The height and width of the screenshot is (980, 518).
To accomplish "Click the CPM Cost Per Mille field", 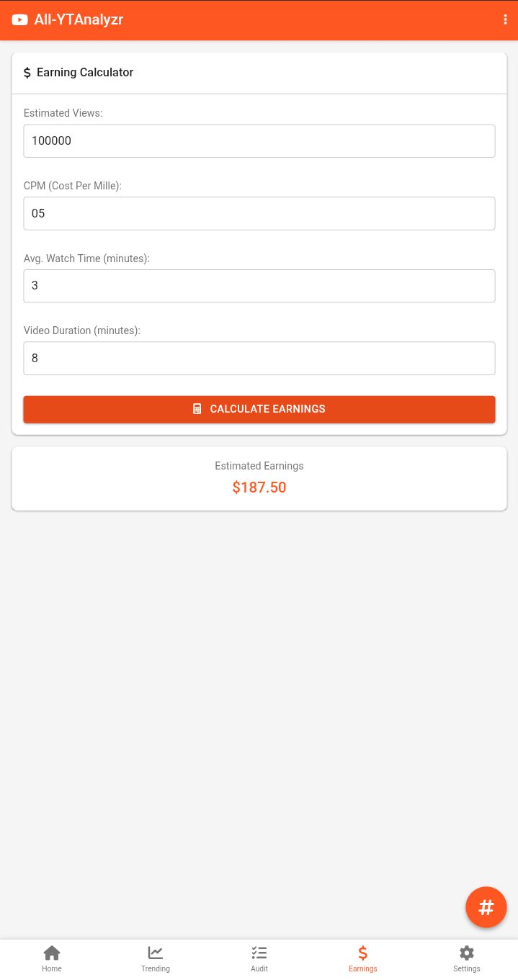I will [x=259, y=213].
